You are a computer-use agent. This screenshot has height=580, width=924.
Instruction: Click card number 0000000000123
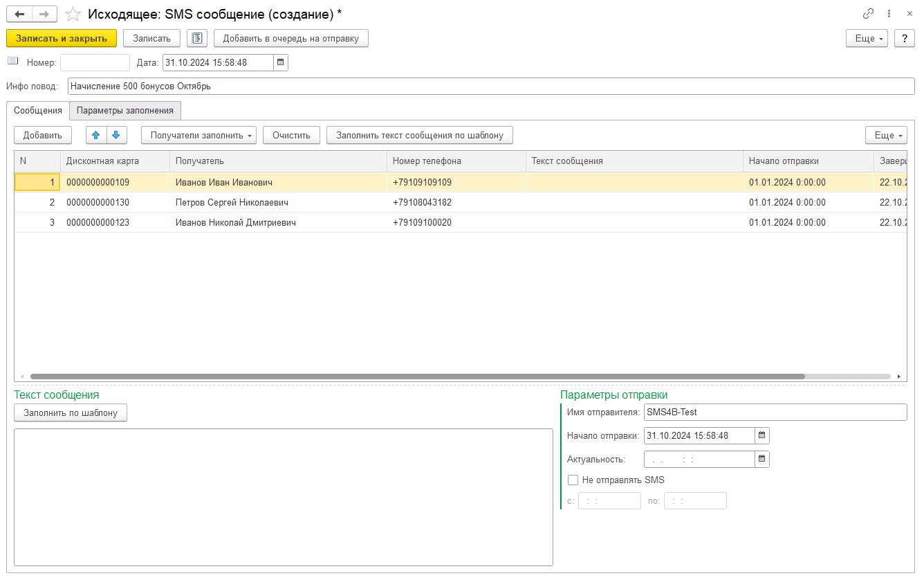(x=98, y=223)
